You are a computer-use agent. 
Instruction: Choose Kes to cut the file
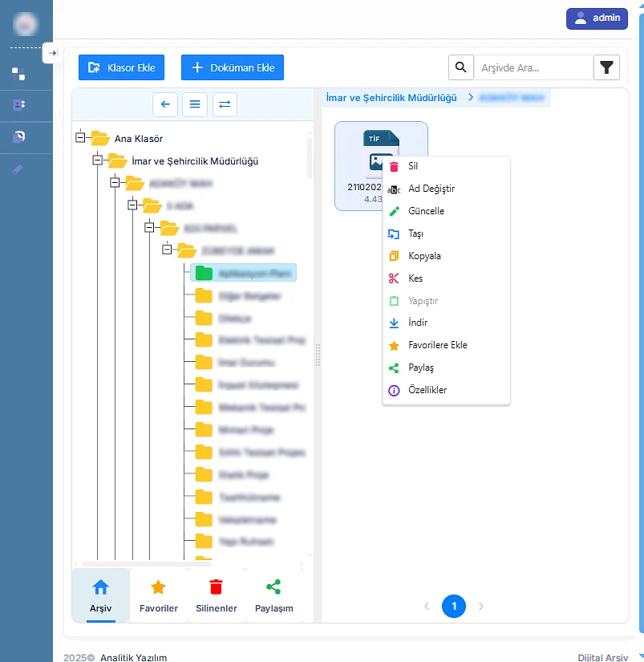point(446,278)
